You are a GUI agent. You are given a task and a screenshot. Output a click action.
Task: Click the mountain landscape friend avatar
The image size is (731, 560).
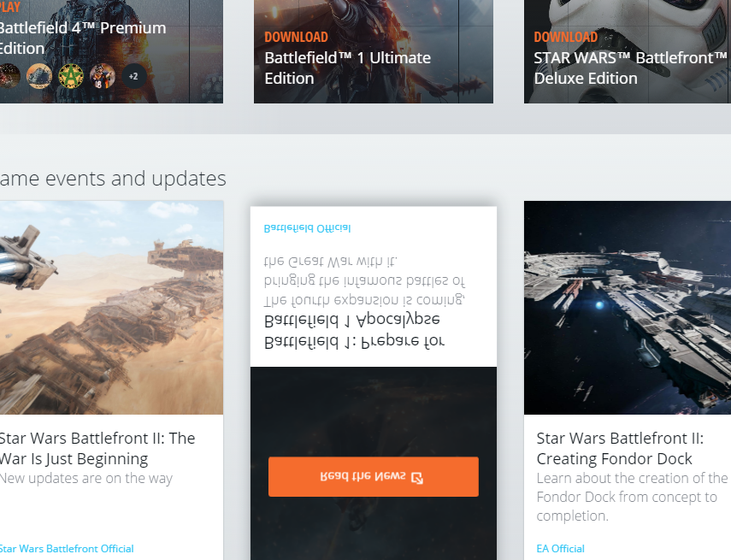click(39, 76)
